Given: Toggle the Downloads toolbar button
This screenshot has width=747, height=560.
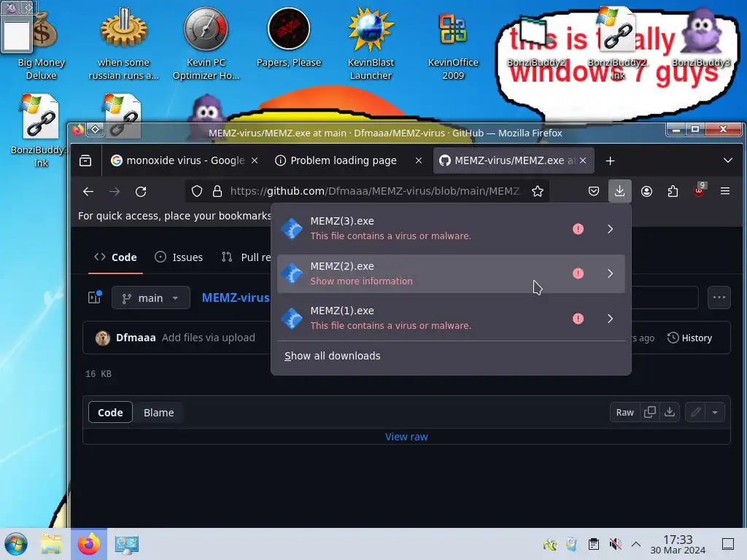Looking at the screenshot, I should (x=620, y=192).
